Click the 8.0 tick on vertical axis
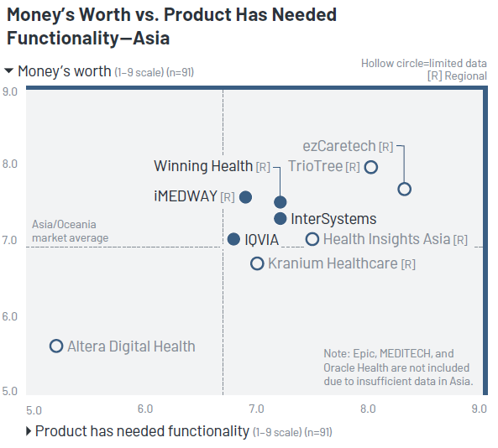This screenshot has width=498, height=448. click(9, 164)
